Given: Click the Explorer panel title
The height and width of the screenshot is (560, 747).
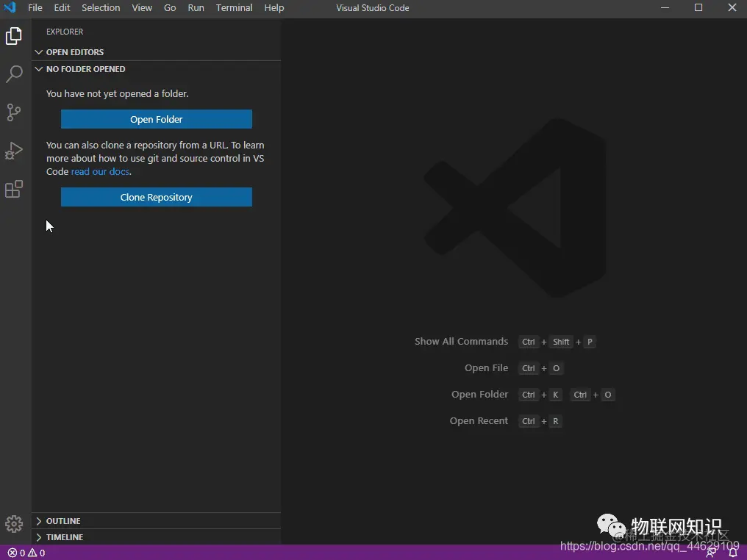Looking at the screenshot, I should tap(65, 32).
